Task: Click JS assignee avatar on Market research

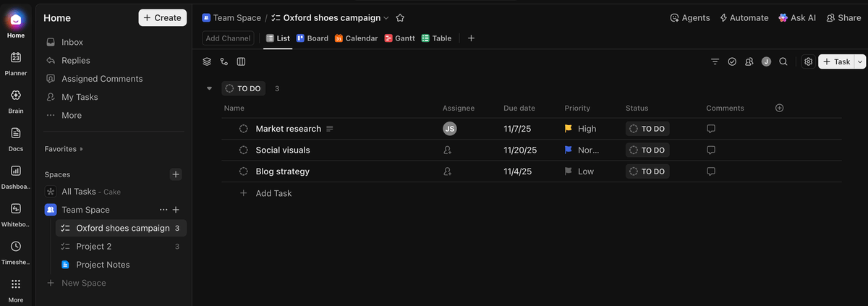Action: (450, 129)
